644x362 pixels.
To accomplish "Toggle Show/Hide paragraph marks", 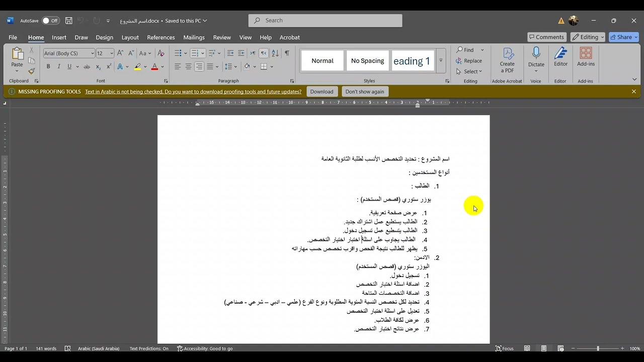I will (x=287, y=53).
